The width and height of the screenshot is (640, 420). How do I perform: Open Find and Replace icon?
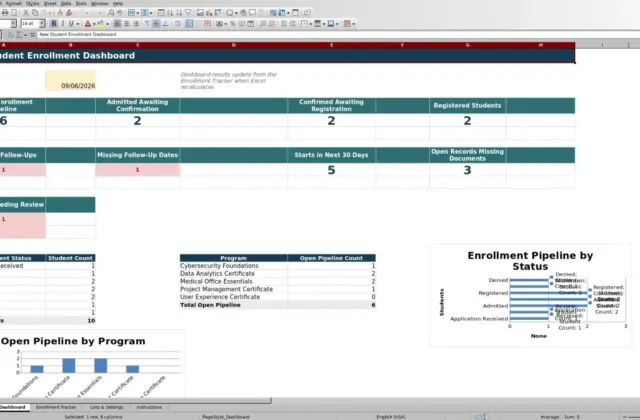[111, 13]
